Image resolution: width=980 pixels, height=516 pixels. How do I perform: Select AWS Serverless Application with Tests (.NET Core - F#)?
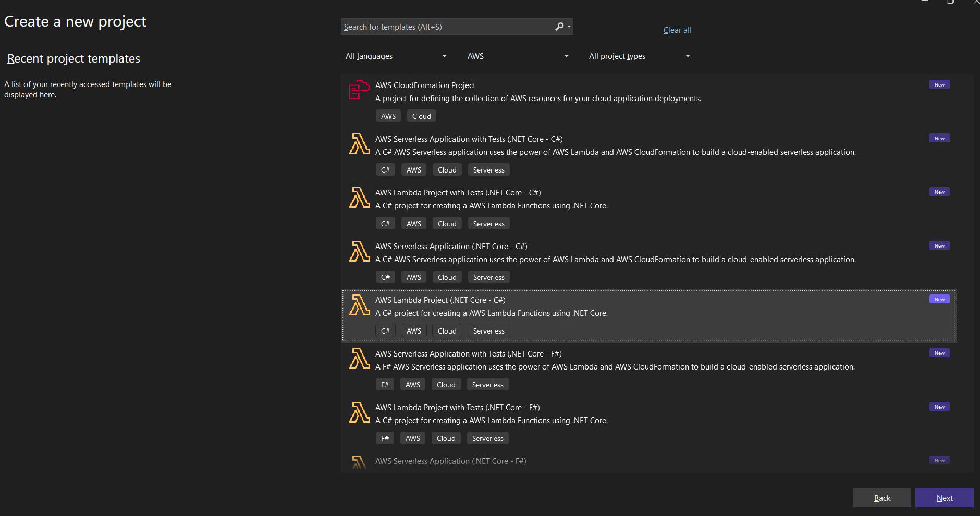[x=469, y=354]
